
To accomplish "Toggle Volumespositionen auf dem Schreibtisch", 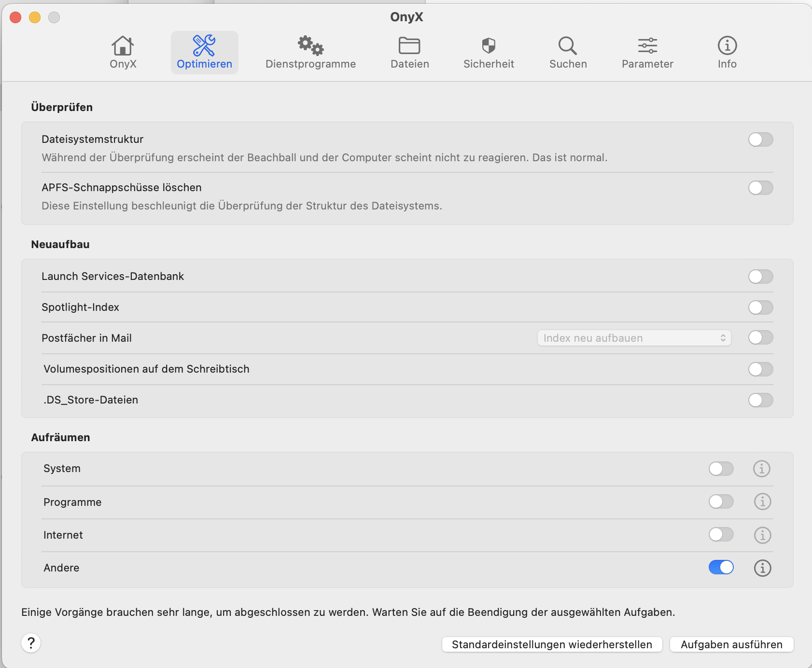I will (761, 369).
